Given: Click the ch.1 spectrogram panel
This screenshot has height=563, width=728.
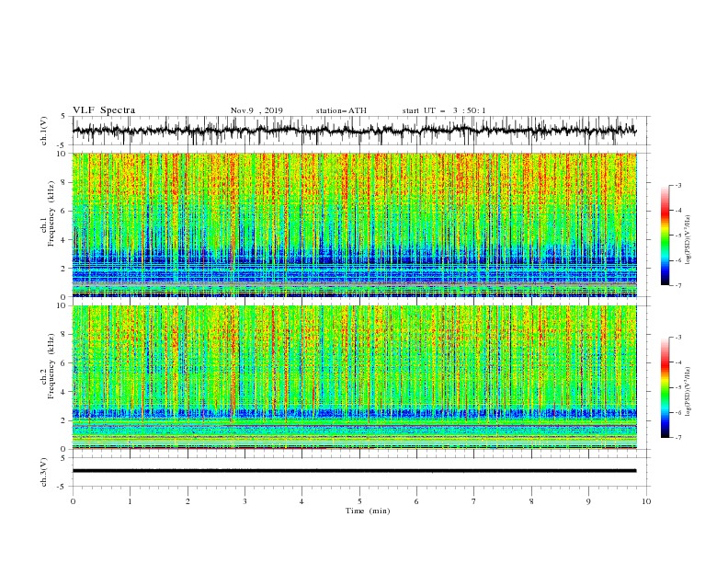Looking at the screenshot, I should pos(354,224).
